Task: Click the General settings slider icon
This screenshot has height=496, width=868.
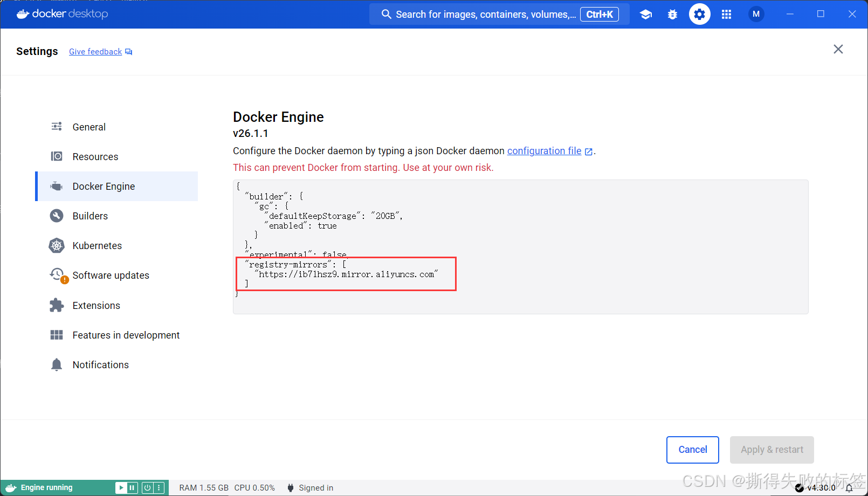Action: click(x=57, y=127)
